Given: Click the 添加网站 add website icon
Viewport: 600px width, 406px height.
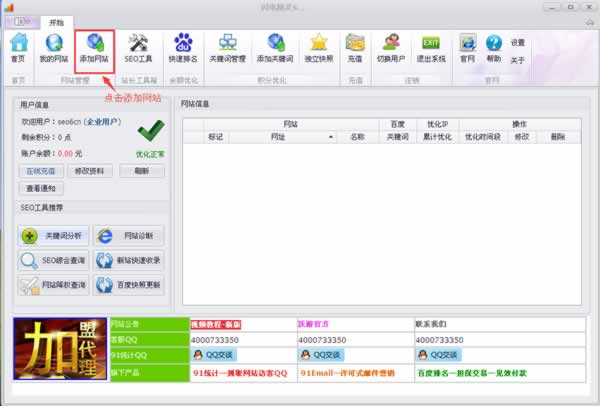Looking at the screenshot, I should point(94,47).
